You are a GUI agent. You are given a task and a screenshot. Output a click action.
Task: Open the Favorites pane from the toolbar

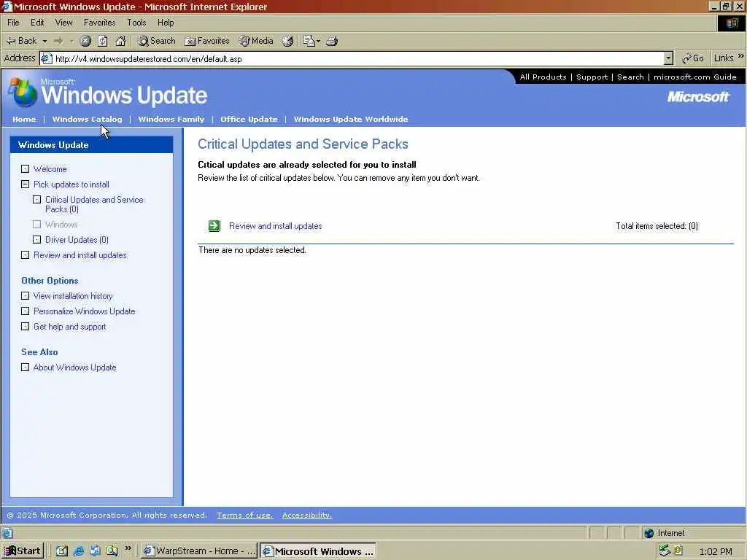(x=207, y=41)
